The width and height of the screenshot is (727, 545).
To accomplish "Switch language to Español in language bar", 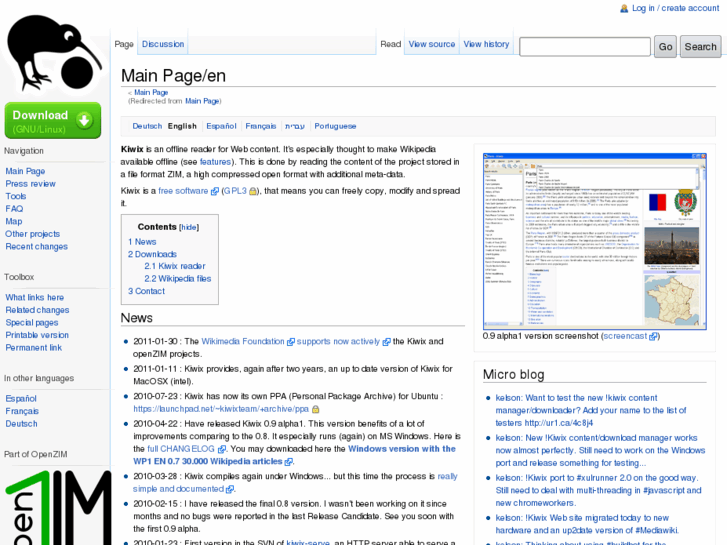I will click(221, 126).
